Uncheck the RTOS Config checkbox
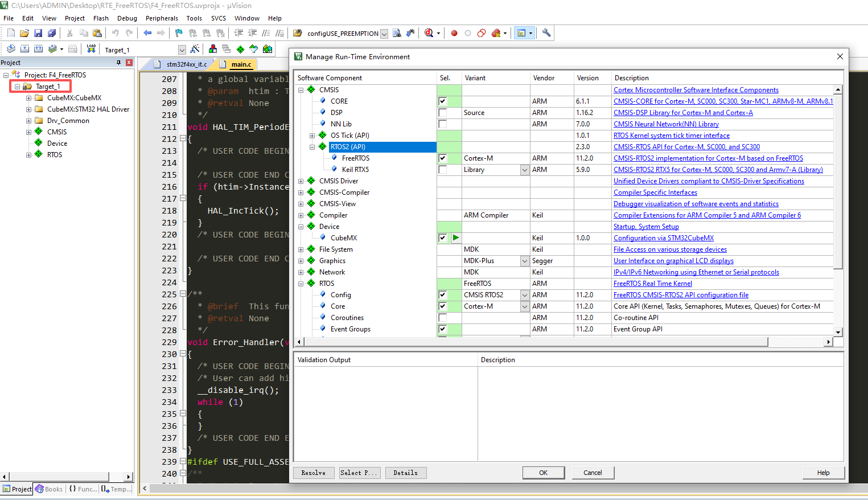Viewport: 868px width, 500px height. point(442,295)
